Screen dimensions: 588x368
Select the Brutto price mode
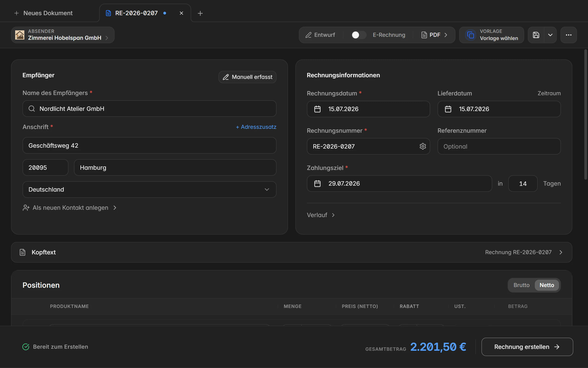click(521, 285)
